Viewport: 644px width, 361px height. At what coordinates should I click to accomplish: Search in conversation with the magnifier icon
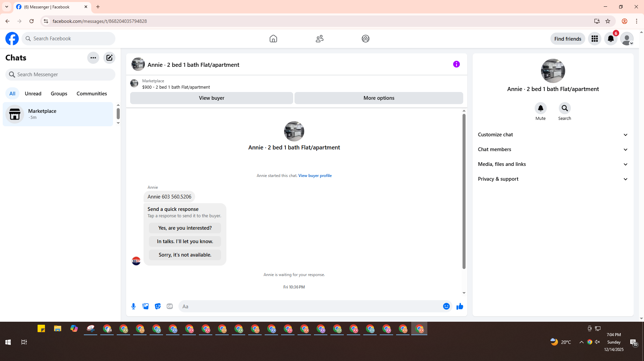pyautogui.click(x=565, y=108)
